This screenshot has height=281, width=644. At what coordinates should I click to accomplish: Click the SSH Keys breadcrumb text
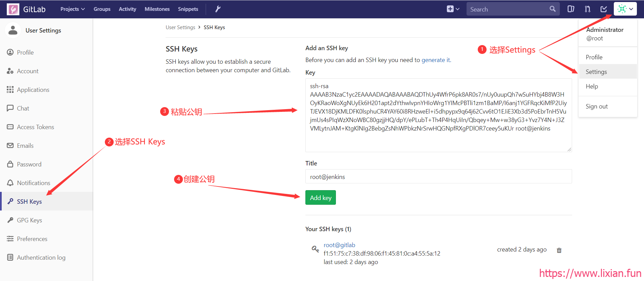click(214, 27)
